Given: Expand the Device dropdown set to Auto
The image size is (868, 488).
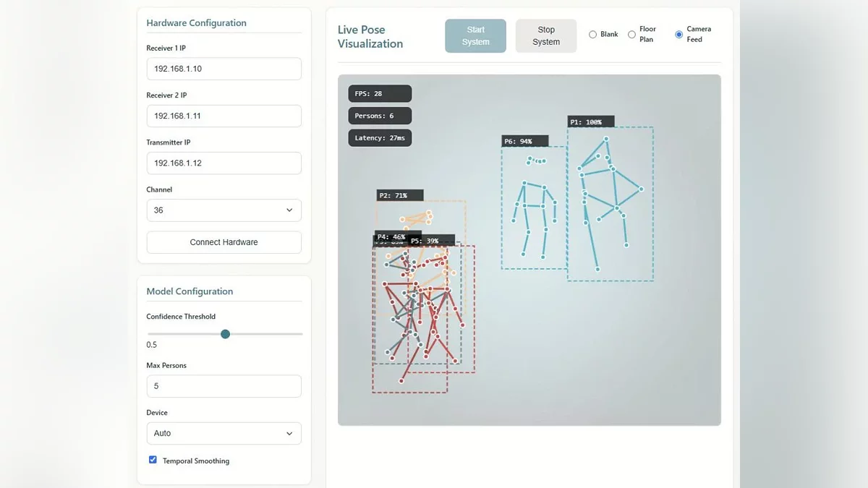Looking at the screenshot, I should [x=224, y=433].
